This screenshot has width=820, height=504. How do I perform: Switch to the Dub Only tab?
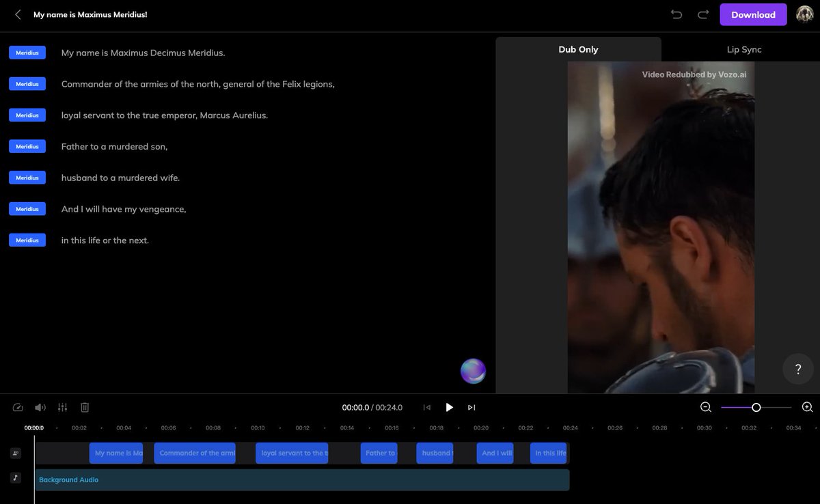(578, 49)
